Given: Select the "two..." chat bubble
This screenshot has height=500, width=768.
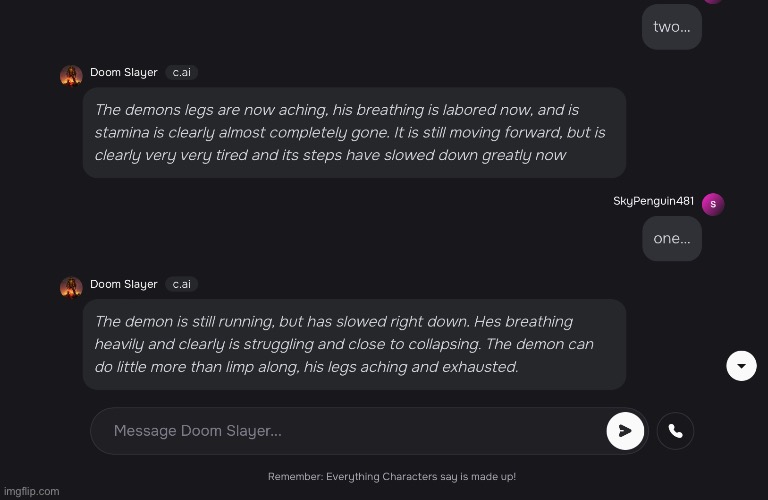Looking at the screenshot, I should click(x=671, y=27).
